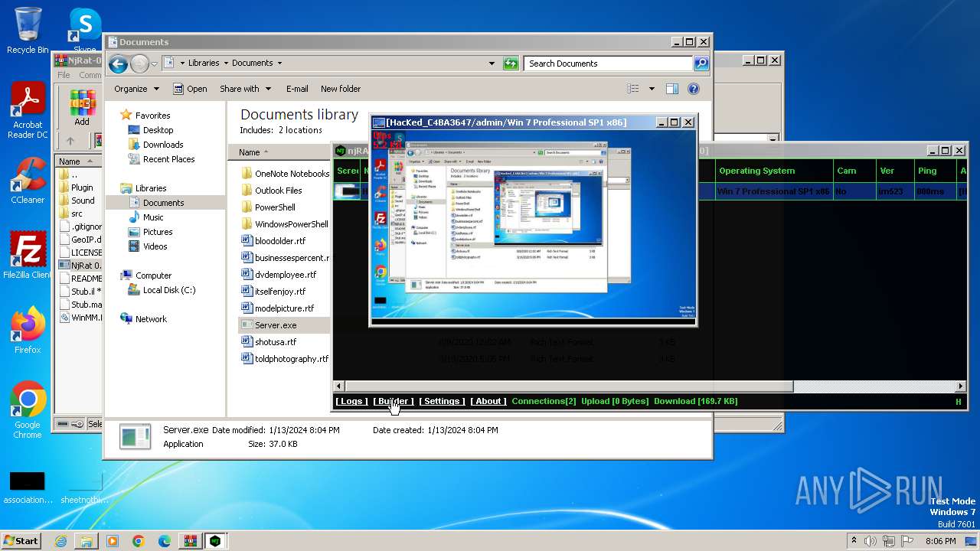Select Pictures library in navigation pane
The width and height of the screenshot is (980, 551).
pyautogui.click(x=157, y=232)
